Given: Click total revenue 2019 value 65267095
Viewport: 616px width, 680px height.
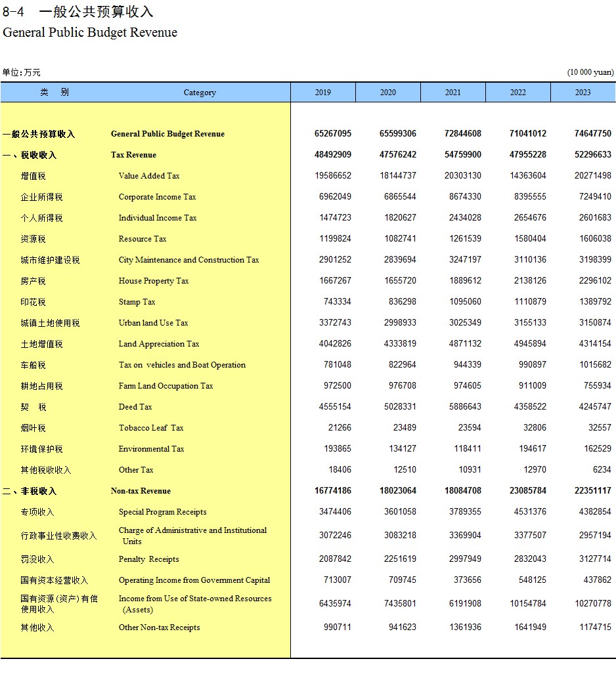Looking at the screenshot, I should coord(333,134).
